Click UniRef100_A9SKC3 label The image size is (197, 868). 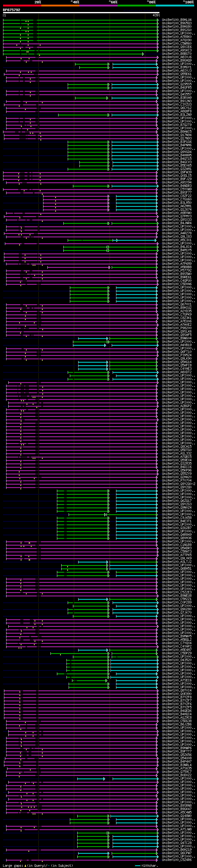pyautogui.click(x=176, y=50)
